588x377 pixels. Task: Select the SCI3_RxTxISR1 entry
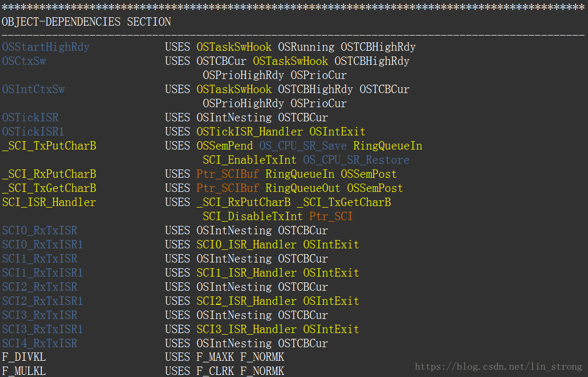tap(42, 329)
